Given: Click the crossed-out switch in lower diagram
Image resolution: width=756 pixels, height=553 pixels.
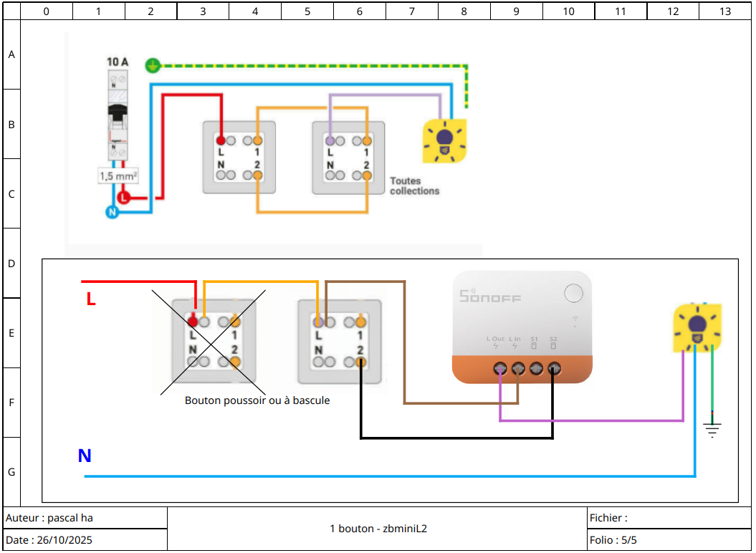Looking at the screenshot, I should click(214, 342).
